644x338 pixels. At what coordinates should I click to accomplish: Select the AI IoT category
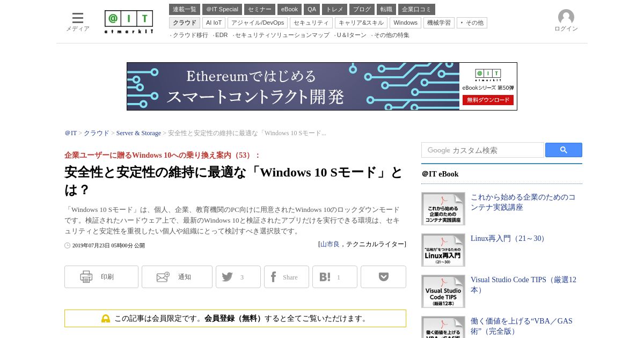(x=214, y=23)
